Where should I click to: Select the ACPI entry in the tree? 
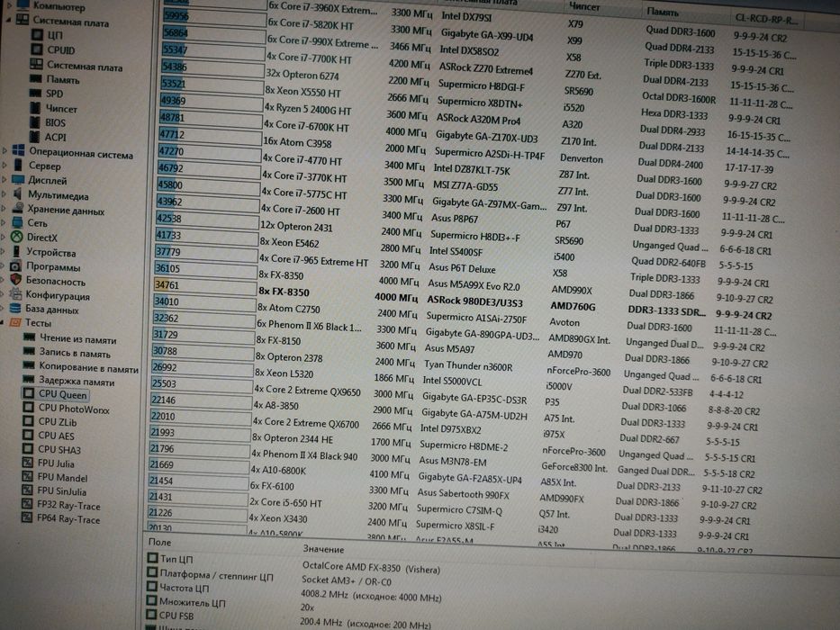55,137
